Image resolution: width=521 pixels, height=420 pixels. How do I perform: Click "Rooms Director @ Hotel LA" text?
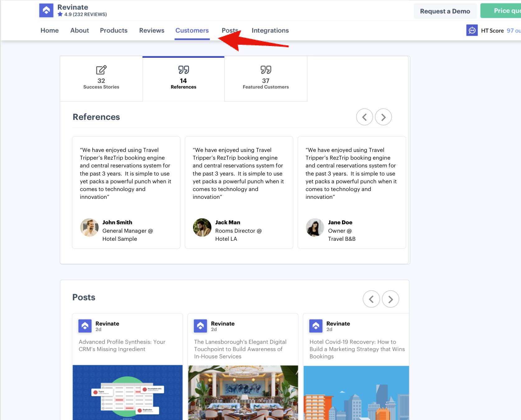238,235
